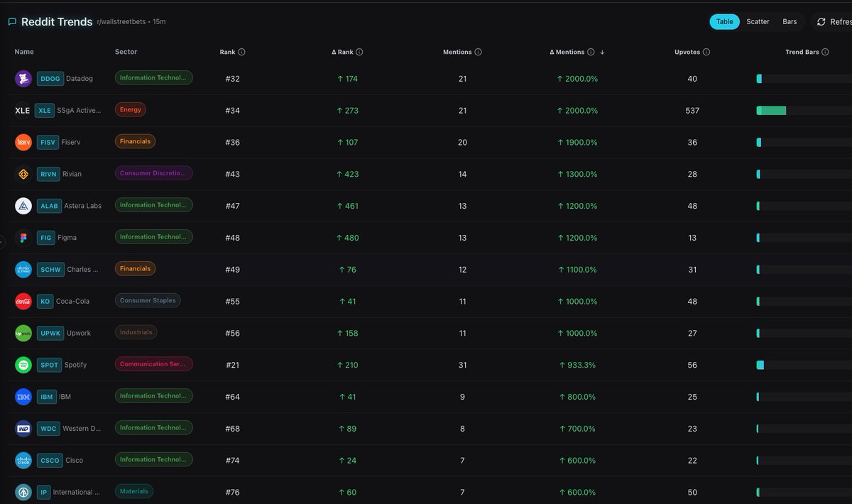Click the SCHW ticker badge

pyautogui.click(x=50, y=269)
